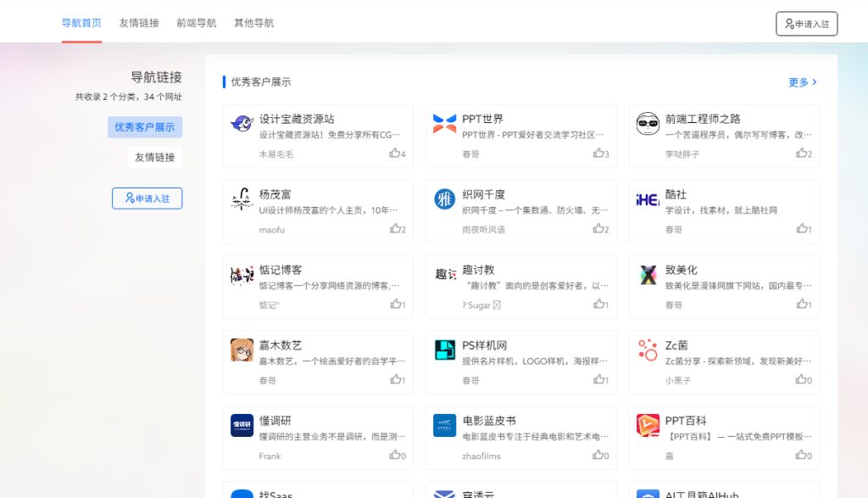
Task: Click the author name 木易毛毛
Action: (x=276, y=154)
